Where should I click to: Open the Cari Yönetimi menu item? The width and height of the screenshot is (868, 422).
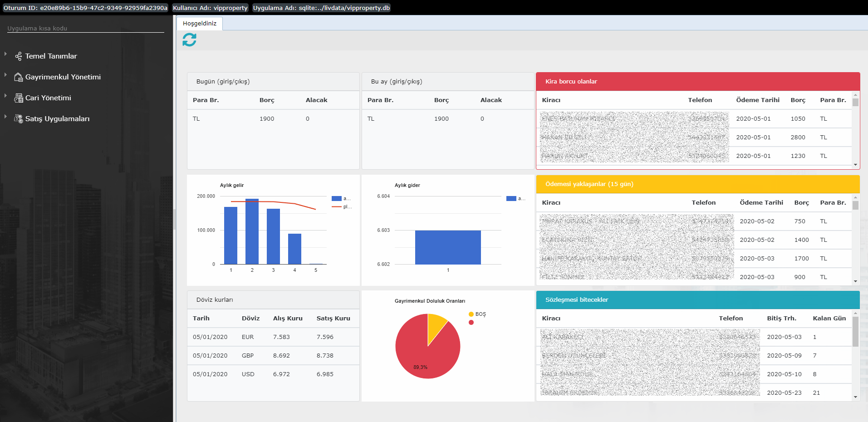click(48, 98)
